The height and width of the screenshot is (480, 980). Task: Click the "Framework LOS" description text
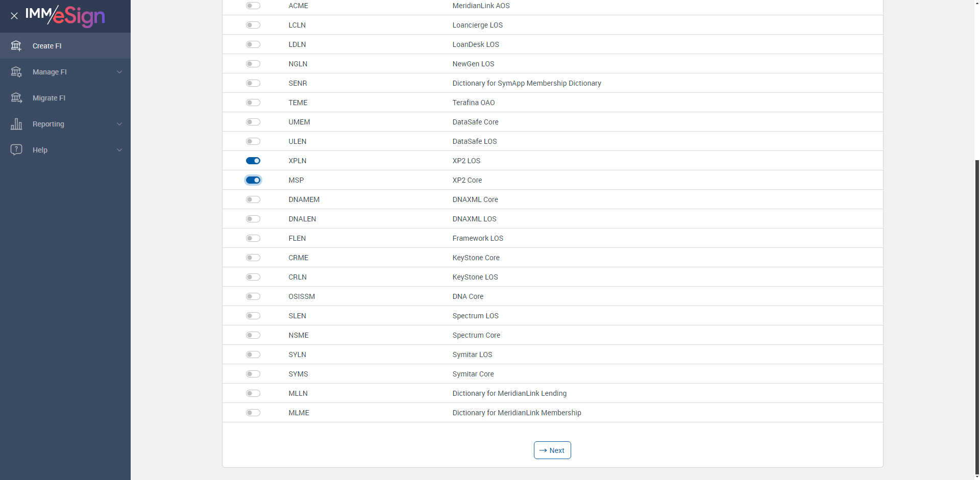pos(478,238)
